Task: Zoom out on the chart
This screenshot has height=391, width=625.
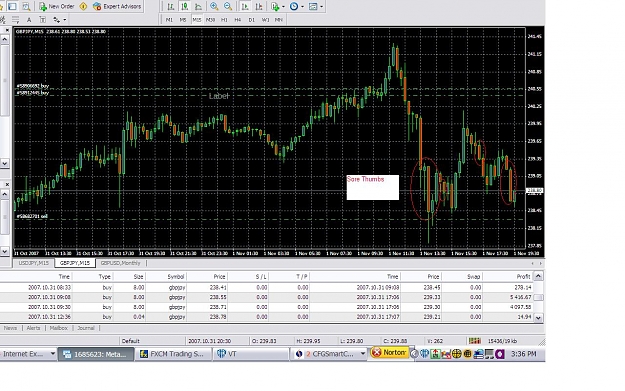Action: point(228,6)
